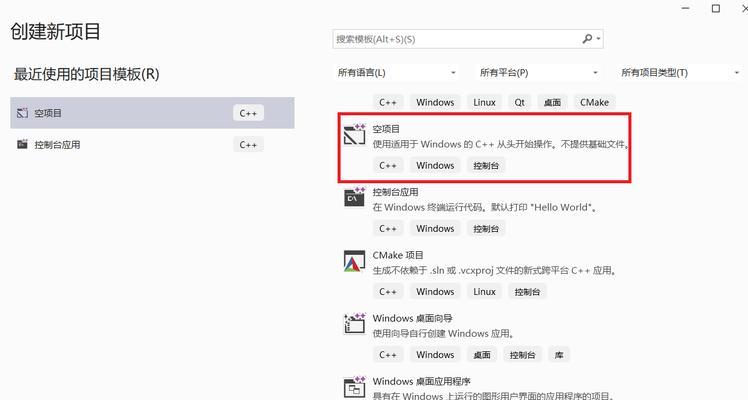The image size is (748, 400).
Task: Click the Windows 桌面向导 template icon
Action: click(x=354, y=323)
